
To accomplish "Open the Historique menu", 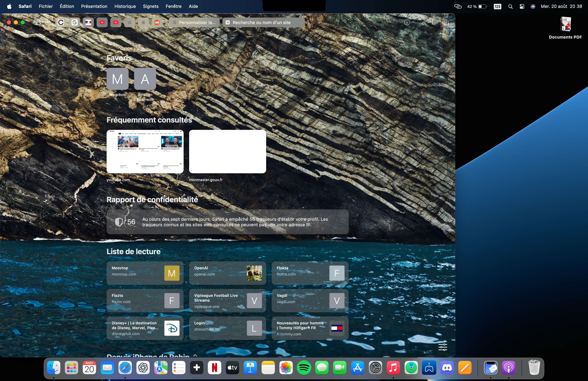I will [125, 6].
